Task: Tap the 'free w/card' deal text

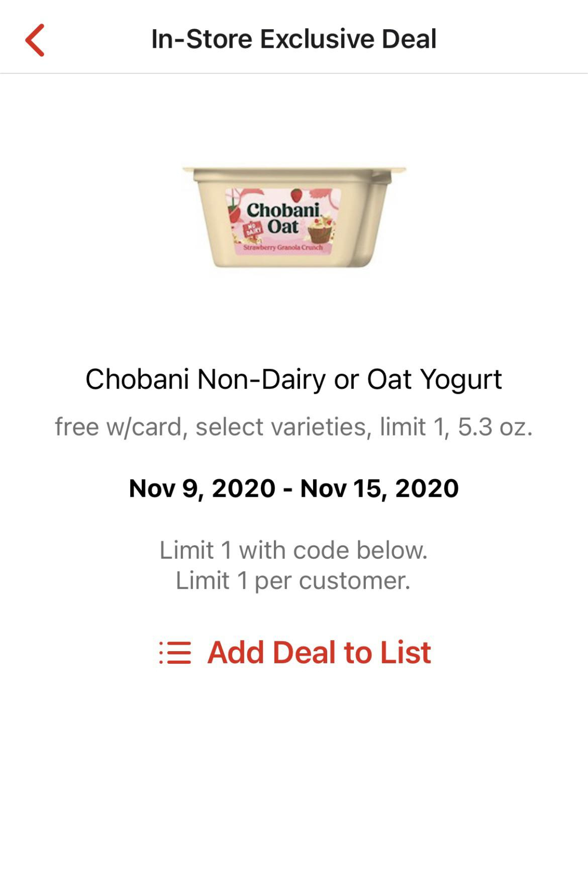Action: click(x=121, y=427)
